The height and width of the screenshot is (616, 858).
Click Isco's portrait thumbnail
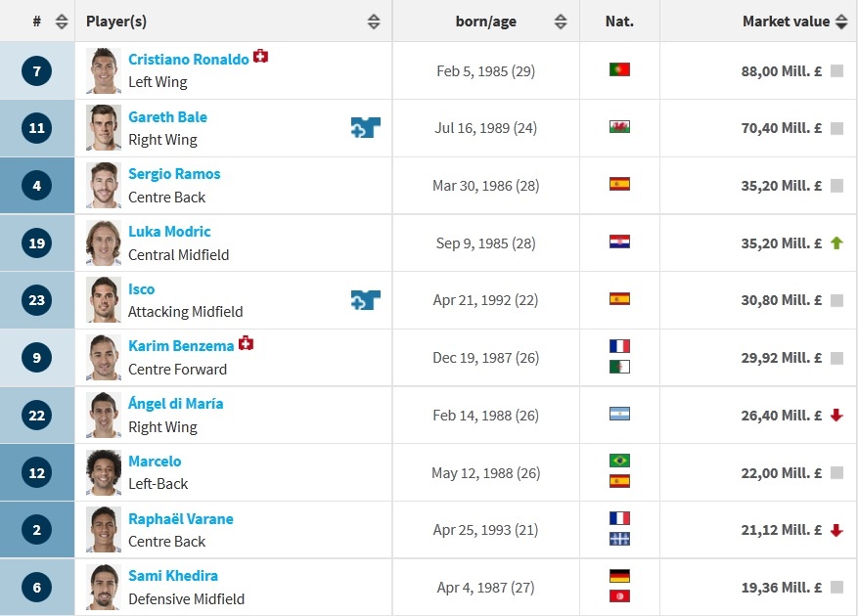pyautogui.click(x=104, y=300)
